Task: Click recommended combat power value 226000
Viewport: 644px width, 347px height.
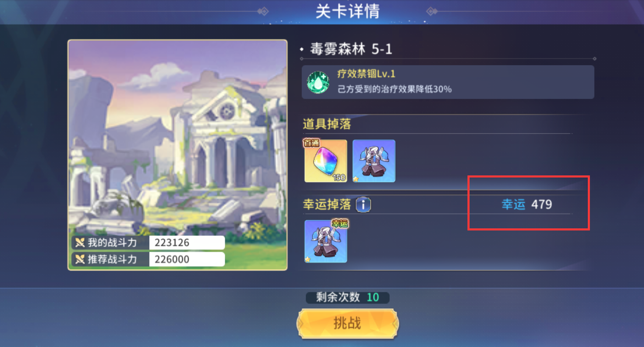Action: click(172, 259)
